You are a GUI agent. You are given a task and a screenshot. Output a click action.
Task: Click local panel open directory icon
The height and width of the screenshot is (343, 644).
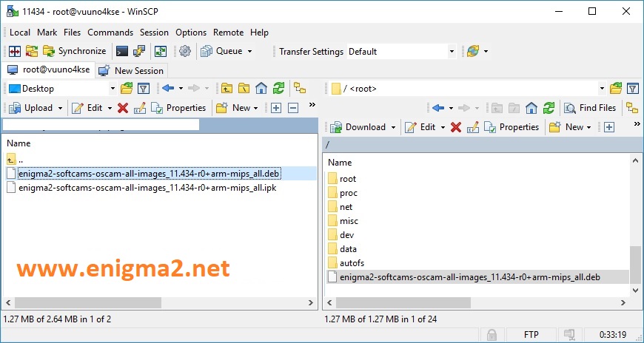(127, 88)
